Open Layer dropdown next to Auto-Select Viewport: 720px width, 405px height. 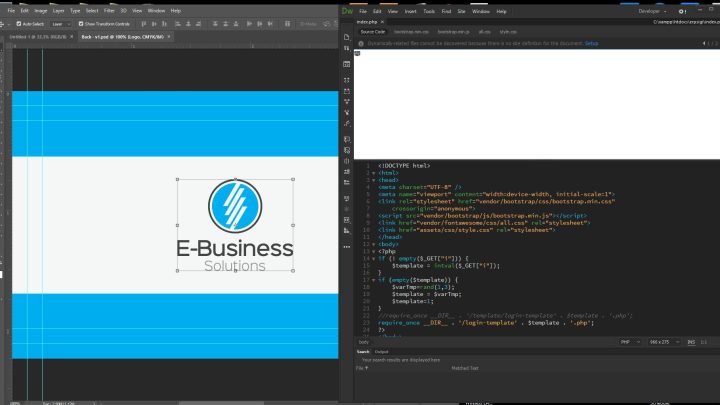pos(61,24)
